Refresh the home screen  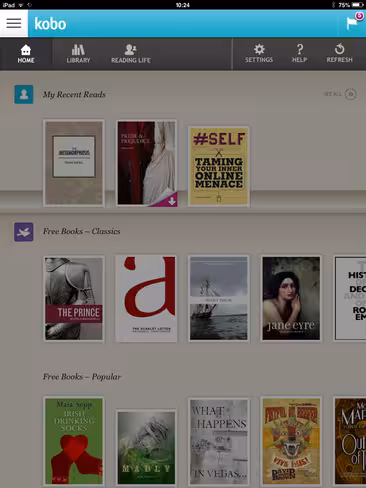point(339,53)
